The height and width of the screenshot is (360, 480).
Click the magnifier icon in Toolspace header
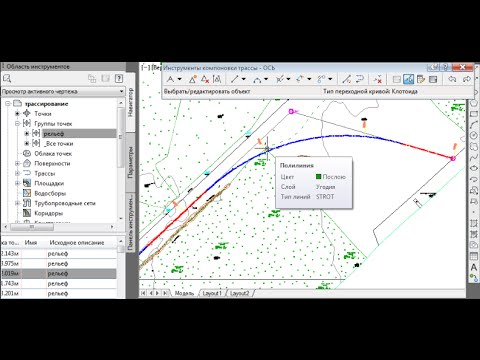pos(7,79)
